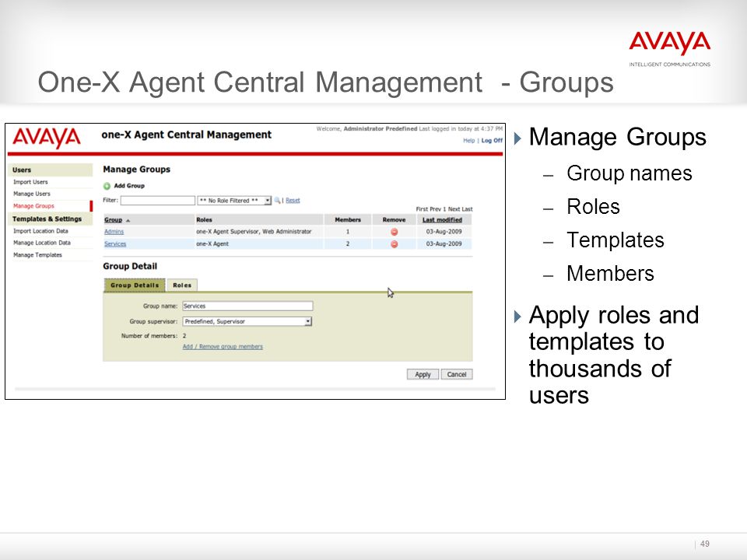
Task: Click 'Administrator Predefined' welcome text
Action: pos(381,128)
